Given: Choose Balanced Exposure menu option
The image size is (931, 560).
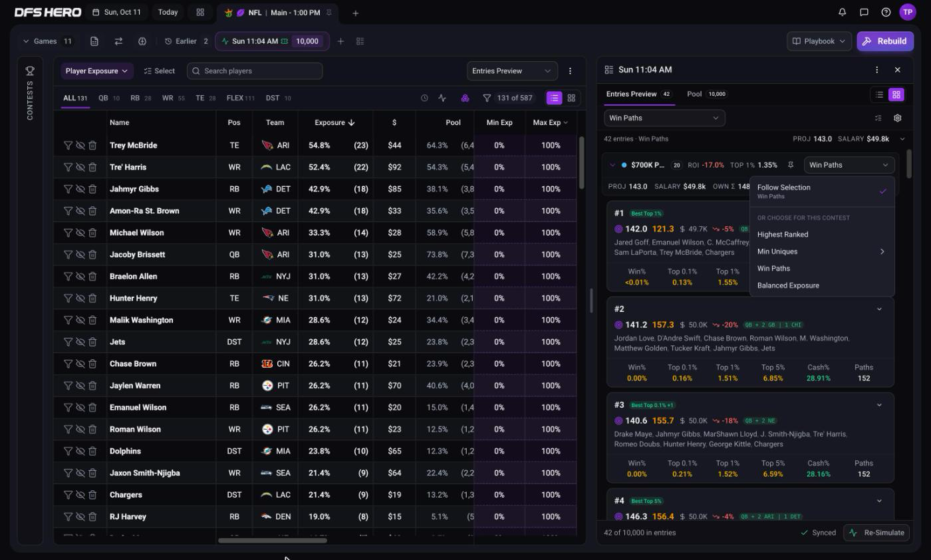Looking at the screenshot, I should tap(822, 285).
